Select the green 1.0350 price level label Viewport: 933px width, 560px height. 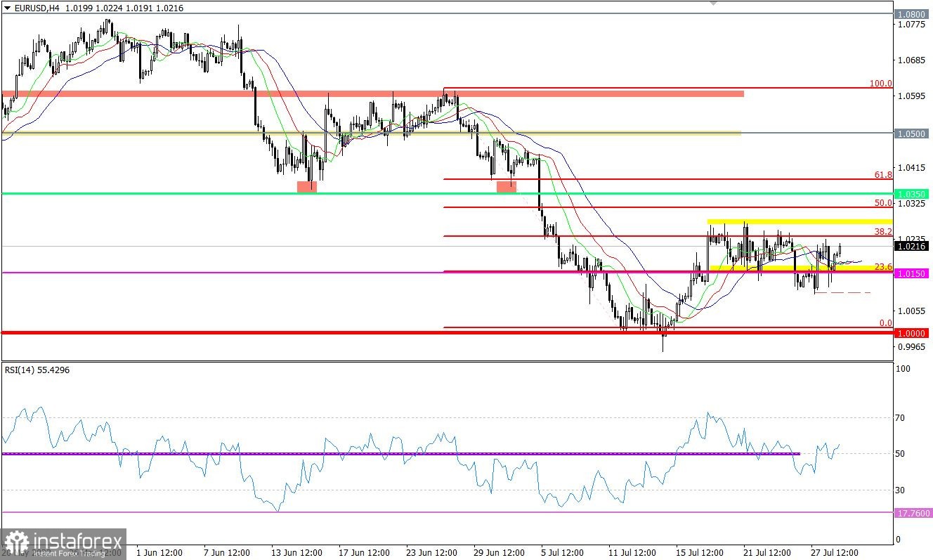coord(913,193)
